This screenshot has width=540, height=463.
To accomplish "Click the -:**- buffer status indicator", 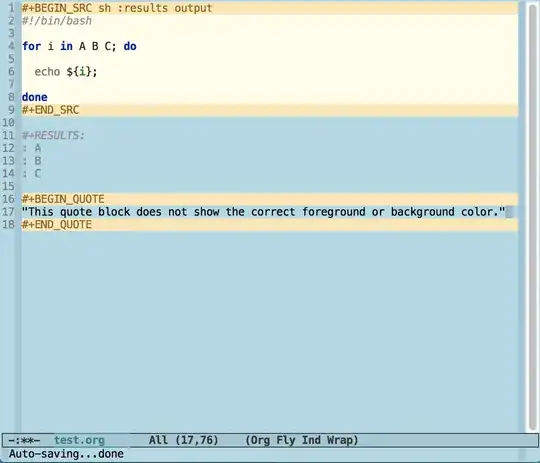I will click(24, 440).
